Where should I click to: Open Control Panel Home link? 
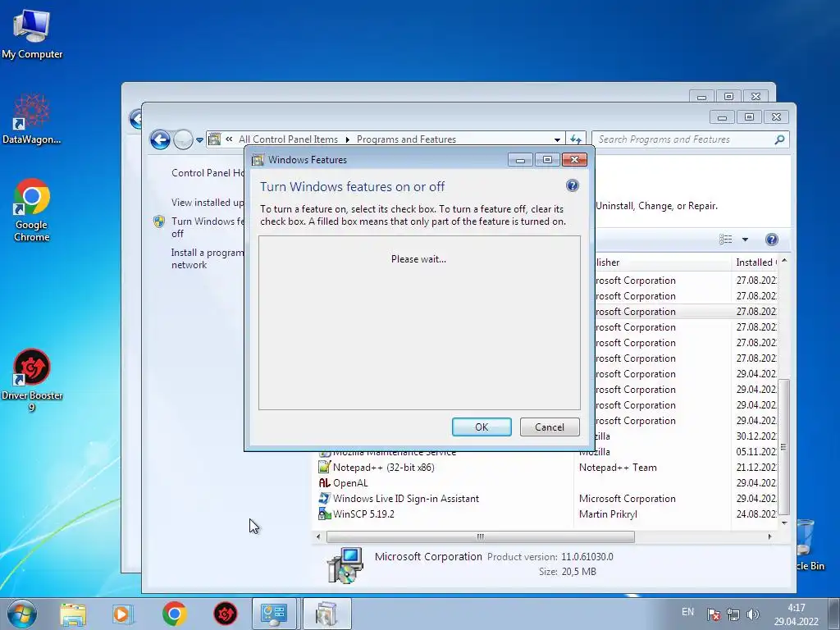click(x=208, y=173)
